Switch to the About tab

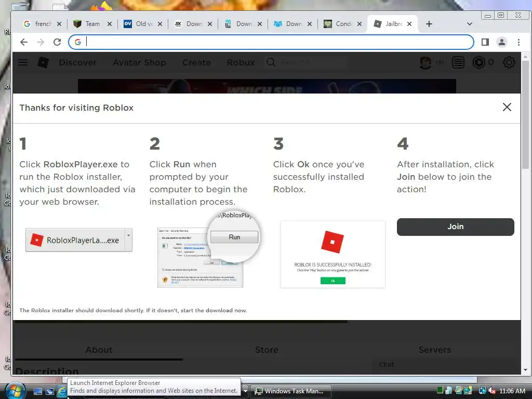pos(99,350)
